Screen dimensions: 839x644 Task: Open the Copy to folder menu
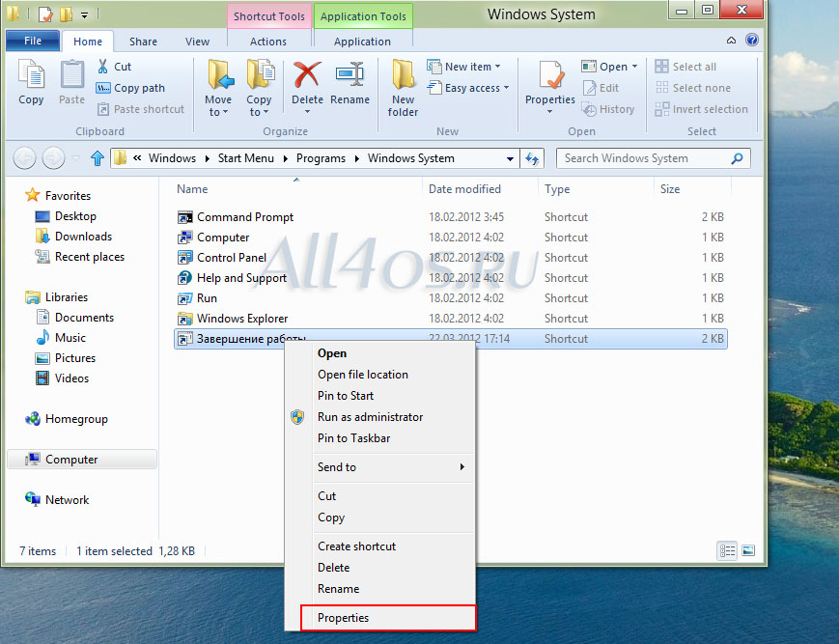[259, 88]
